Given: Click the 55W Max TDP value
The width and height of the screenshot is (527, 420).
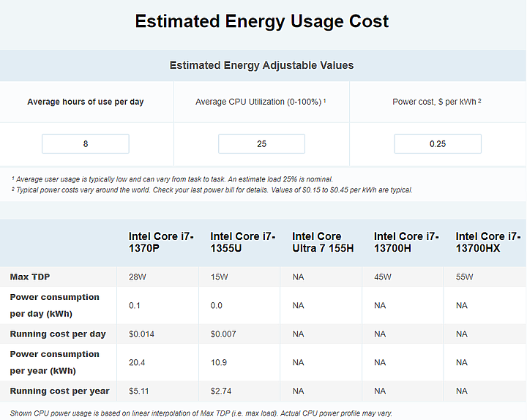Looking at the screenshot, I should (x=465, y=277).
